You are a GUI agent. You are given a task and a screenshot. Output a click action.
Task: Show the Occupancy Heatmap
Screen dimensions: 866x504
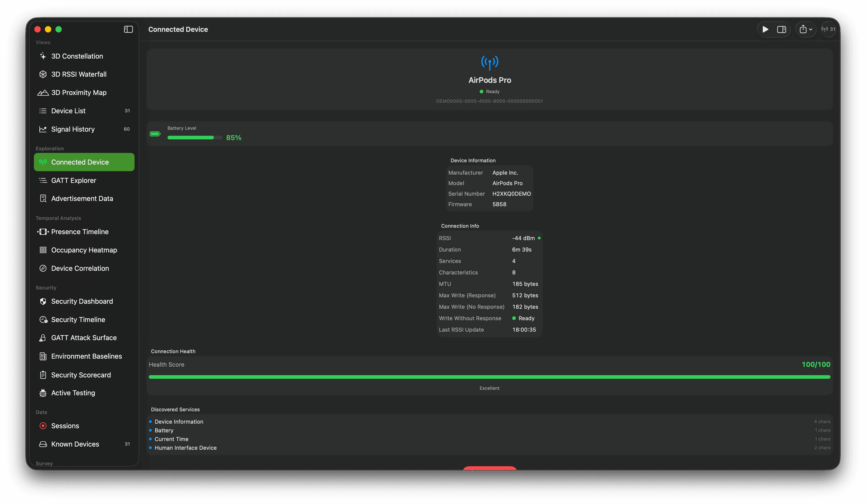tap(84, 250)
